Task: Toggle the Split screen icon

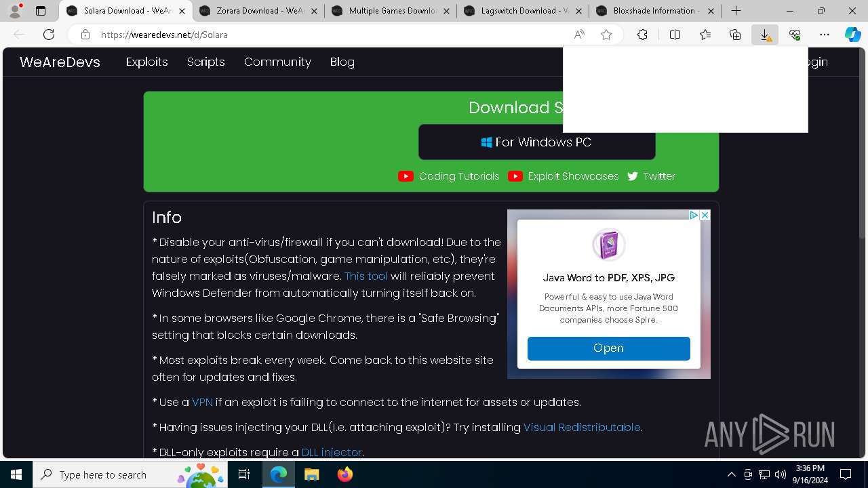Action: pyautogui.click(x=675, y=35)
